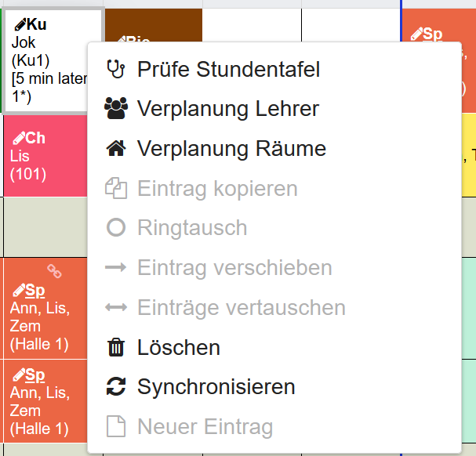Select Löschen in the context menu

pyautogui.click(x=179, y=347)
